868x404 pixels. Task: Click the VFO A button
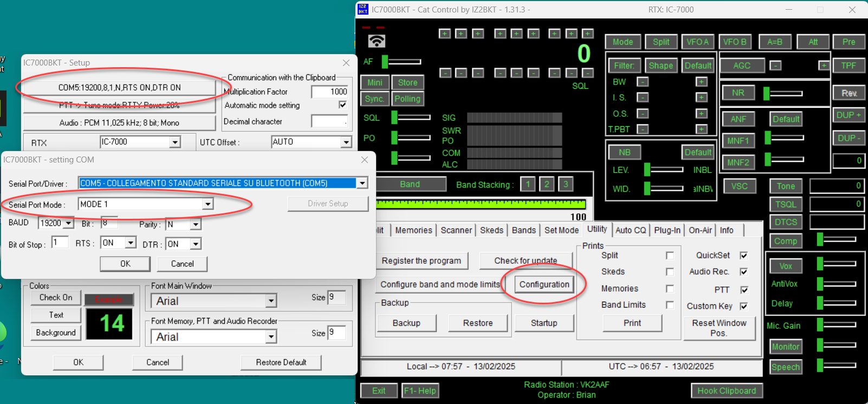pos(697,42)
